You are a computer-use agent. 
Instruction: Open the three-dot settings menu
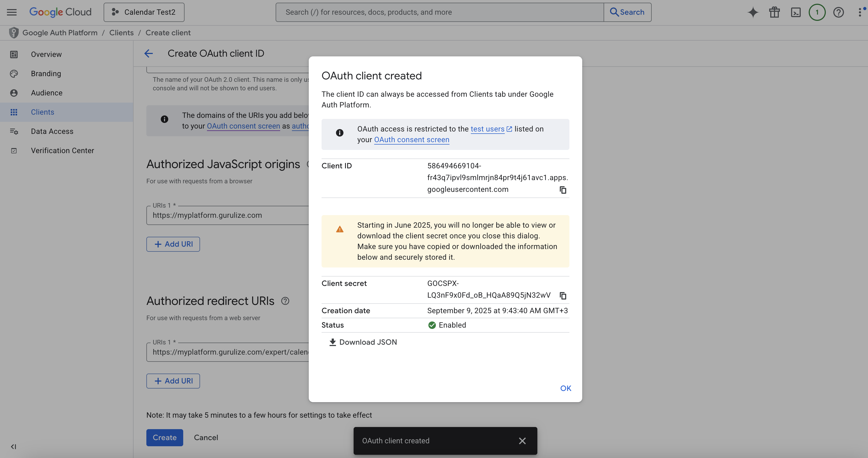[x=860, y=13]
